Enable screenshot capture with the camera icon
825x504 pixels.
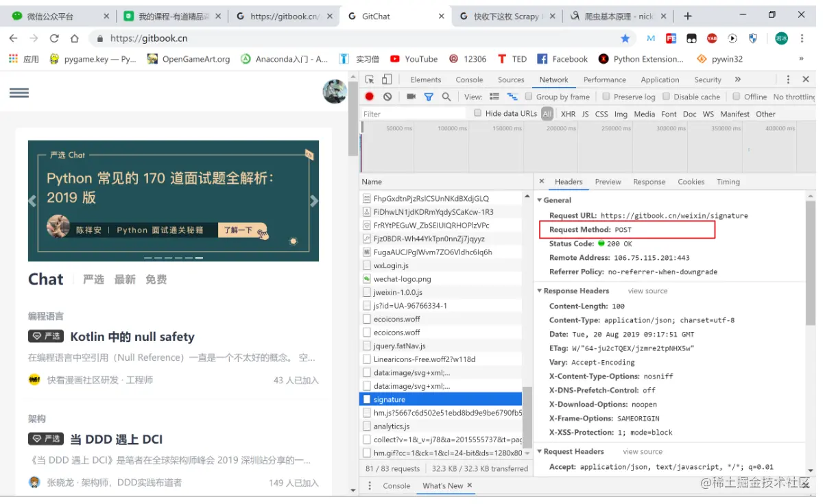tap(410, 97)
